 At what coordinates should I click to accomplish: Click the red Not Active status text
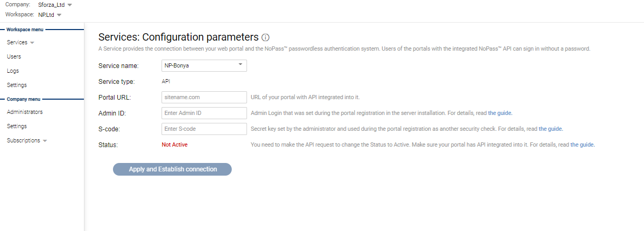pos(174,145)
